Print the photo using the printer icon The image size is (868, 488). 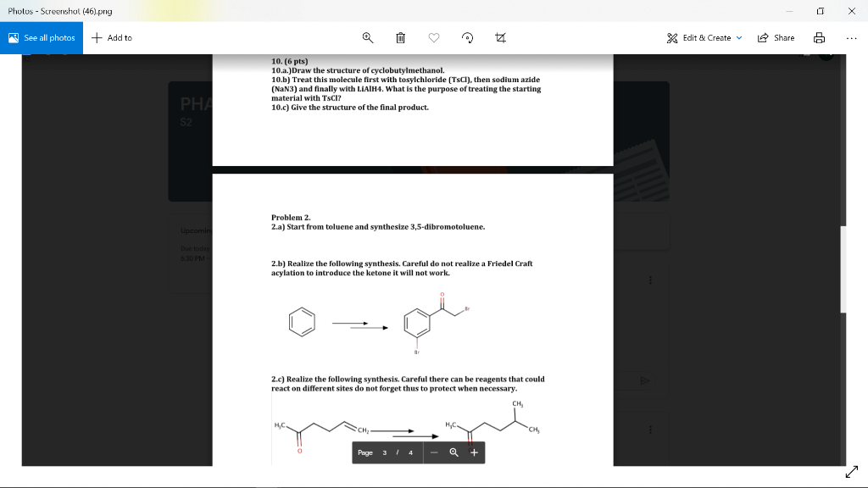pyautogui.click(x=818, y=37)
